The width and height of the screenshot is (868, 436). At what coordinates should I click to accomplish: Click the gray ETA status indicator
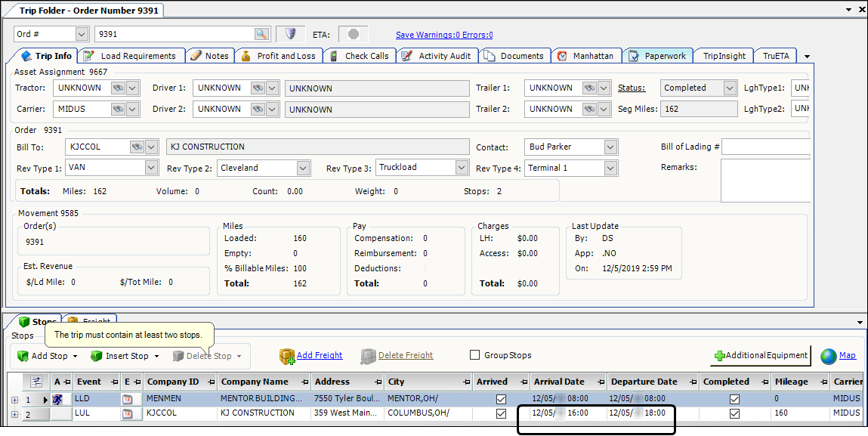pyautogui.click(x=354, y=35)
